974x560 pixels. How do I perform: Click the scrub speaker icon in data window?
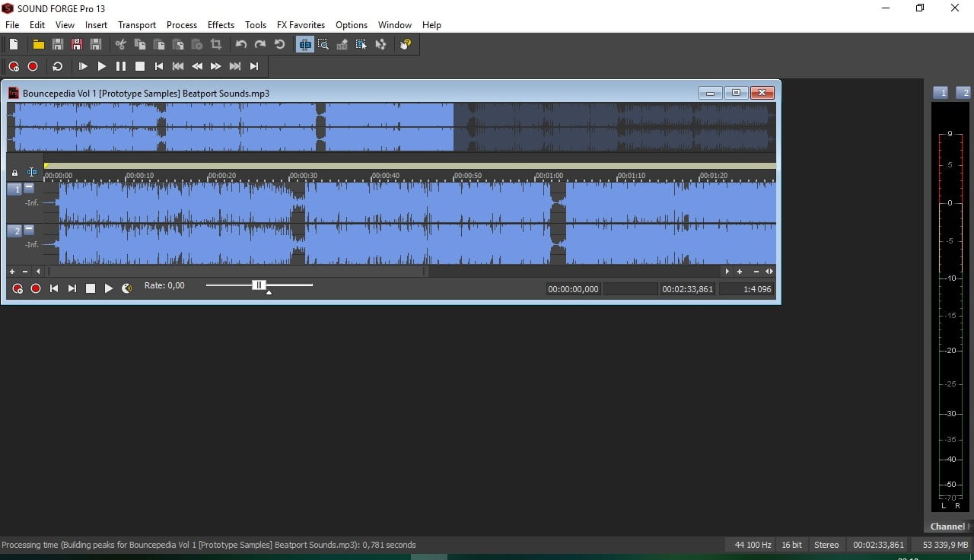[x=127, y=288]
